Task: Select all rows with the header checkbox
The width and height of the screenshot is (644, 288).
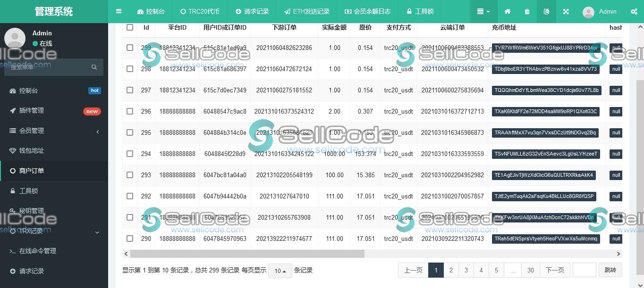Action: point(130,27)
